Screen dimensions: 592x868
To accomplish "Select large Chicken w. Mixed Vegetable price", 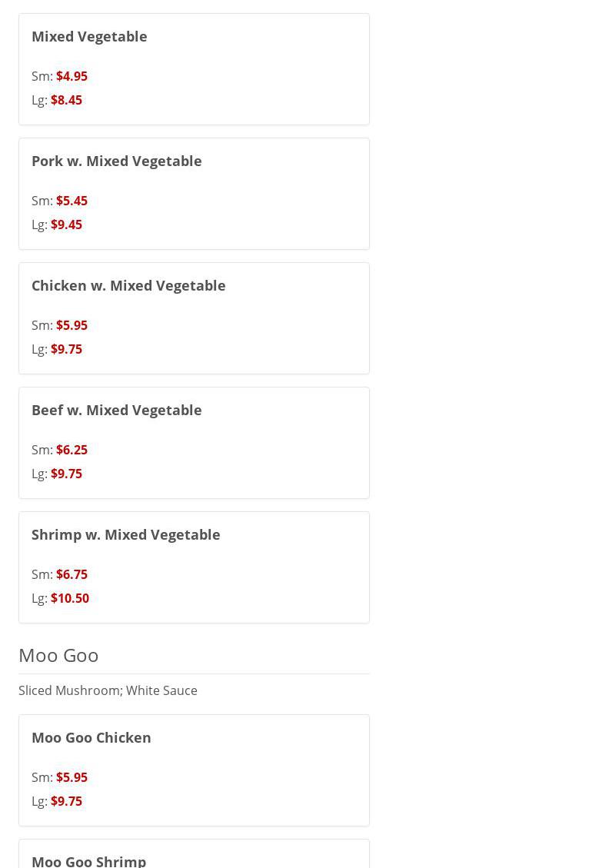I will coord(66,349).
